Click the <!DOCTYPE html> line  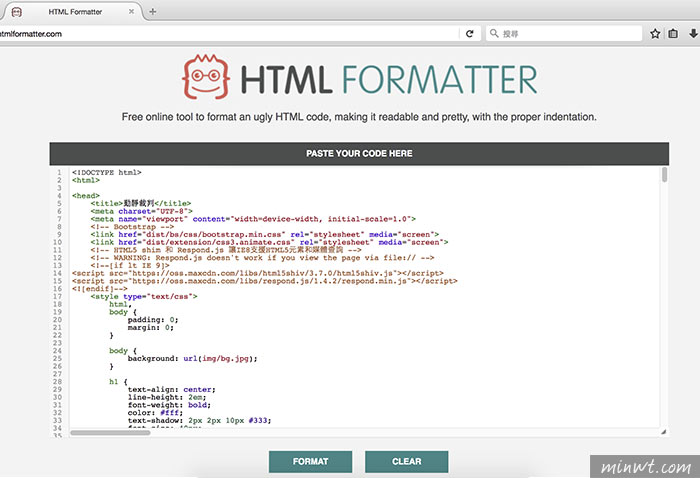[107, 172]
